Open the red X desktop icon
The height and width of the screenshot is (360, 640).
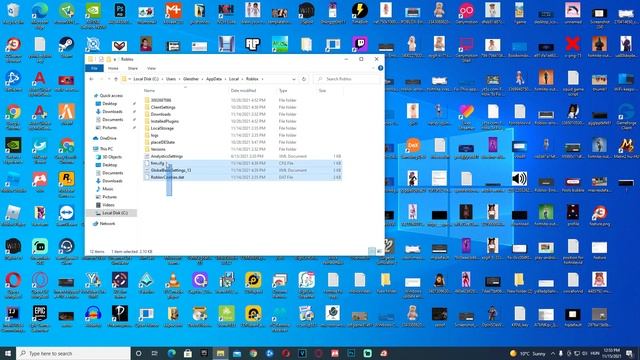(x=573, y=45)
